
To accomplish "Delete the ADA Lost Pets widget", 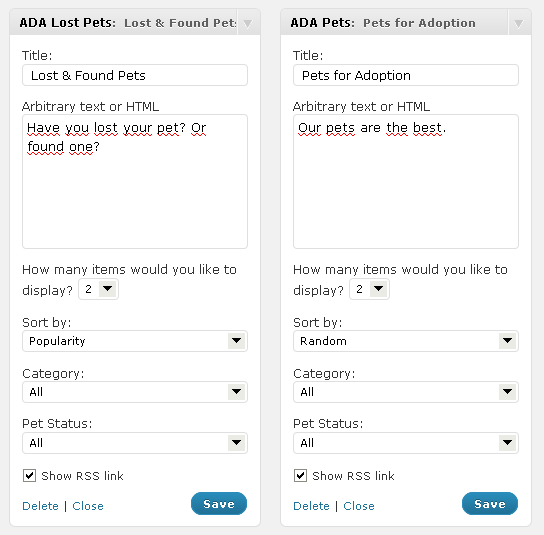I will click(x=40, y=506).
